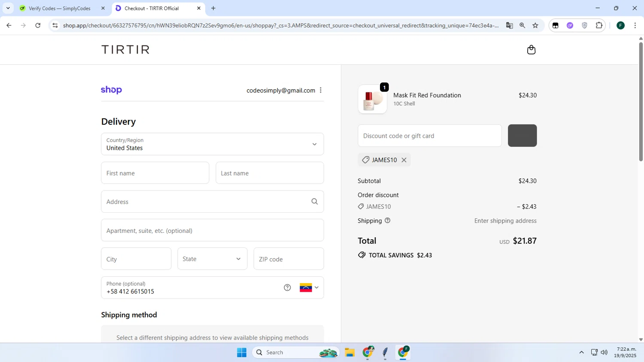Click the TIRTIR store logo
Screen dimensions: 644x362
click(x=125, y=50)
